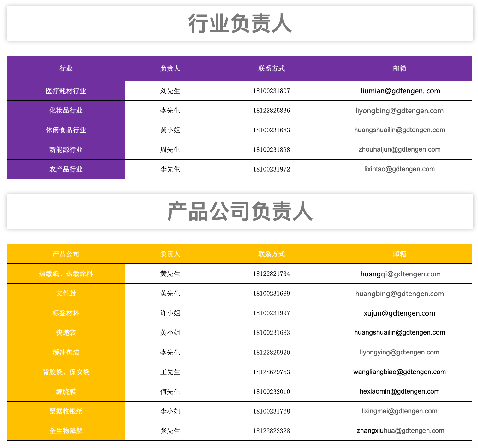Click the 热敏纸、热敏涂料 product cell
The height and width of the screenshot is (448, 478).
pyautogui.click(x=66, y=274)
